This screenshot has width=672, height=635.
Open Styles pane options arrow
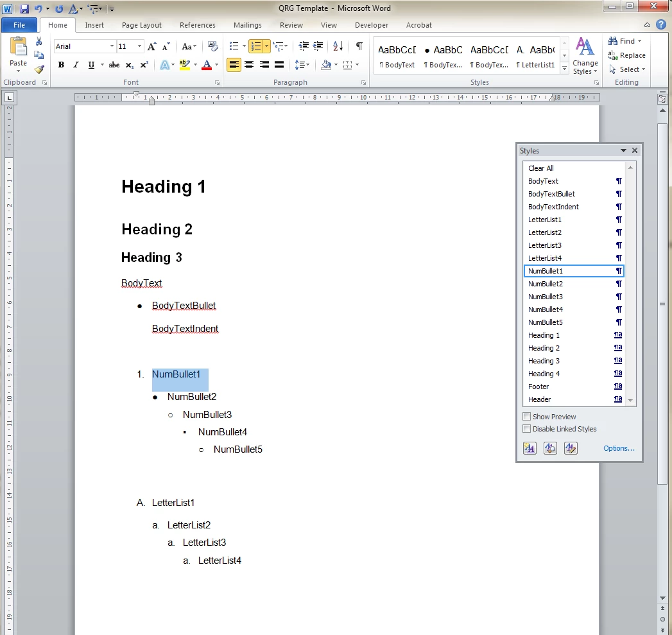623,150
